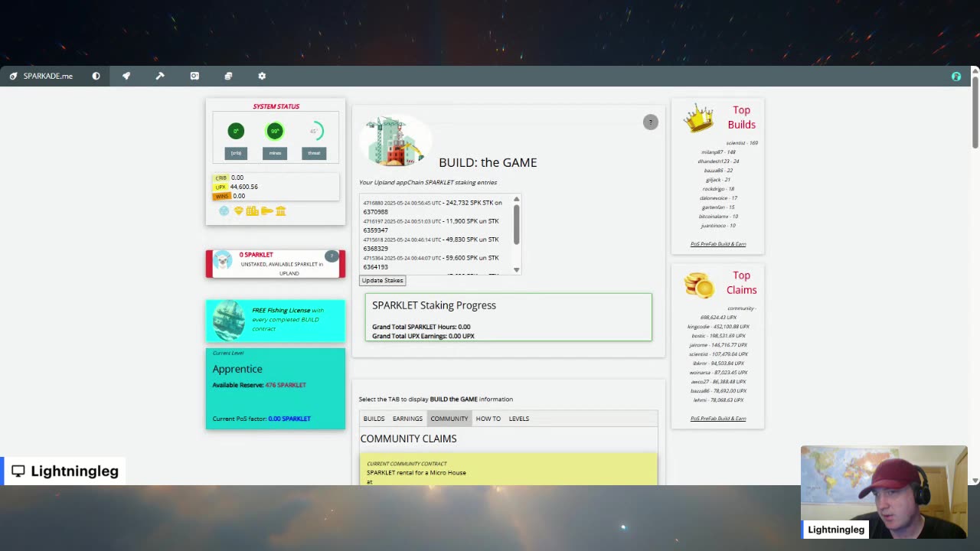Select staking entry 4716880 with 242,732 SPK
The height and width of the screenshot is (551, 980).
(x=433, y=207)
